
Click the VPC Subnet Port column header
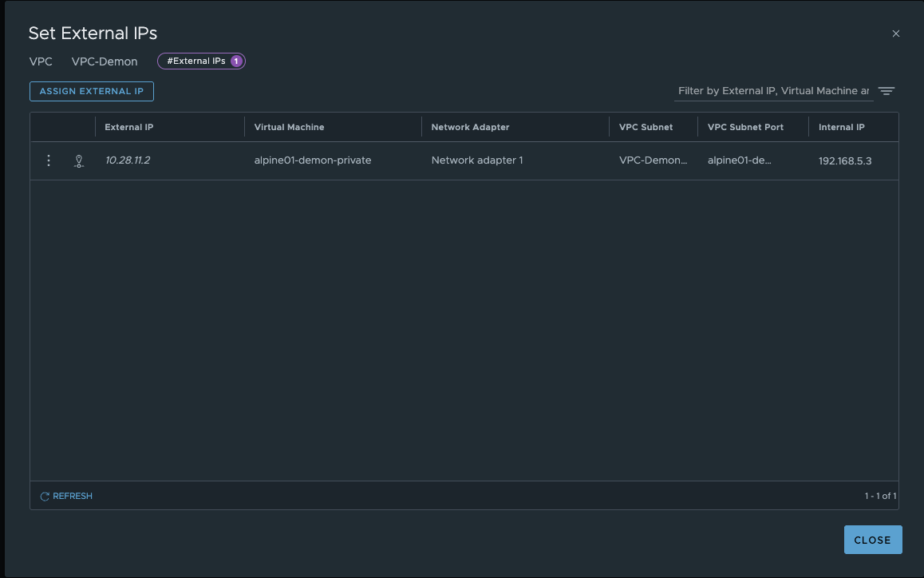[745, 127]
